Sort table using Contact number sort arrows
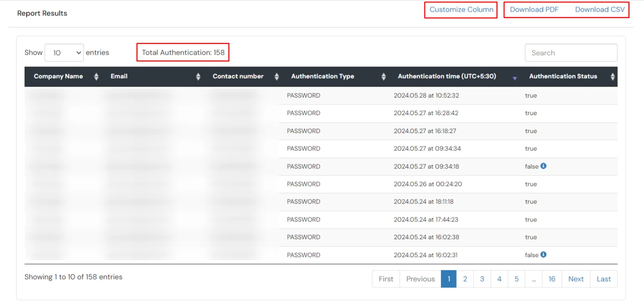 click(276, 76)
